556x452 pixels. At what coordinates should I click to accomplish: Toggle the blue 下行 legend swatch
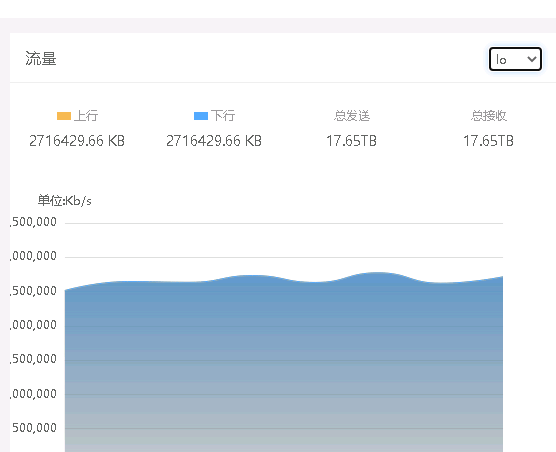coord(201,116)
